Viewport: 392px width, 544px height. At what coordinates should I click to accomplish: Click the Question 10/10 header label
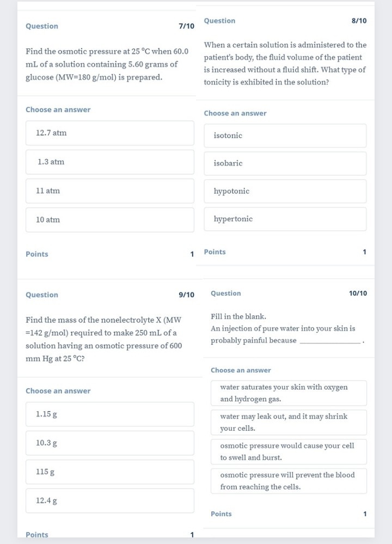226,293
